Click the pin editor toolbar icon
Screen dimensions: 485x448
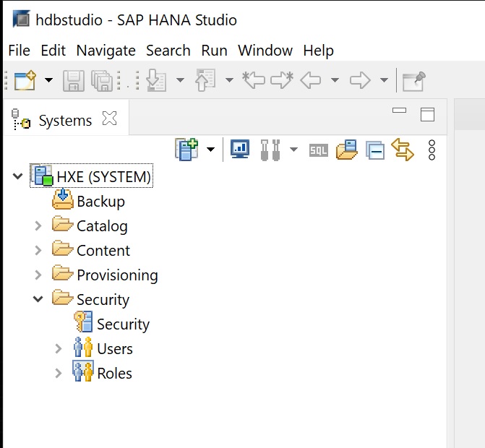(413, 80)
